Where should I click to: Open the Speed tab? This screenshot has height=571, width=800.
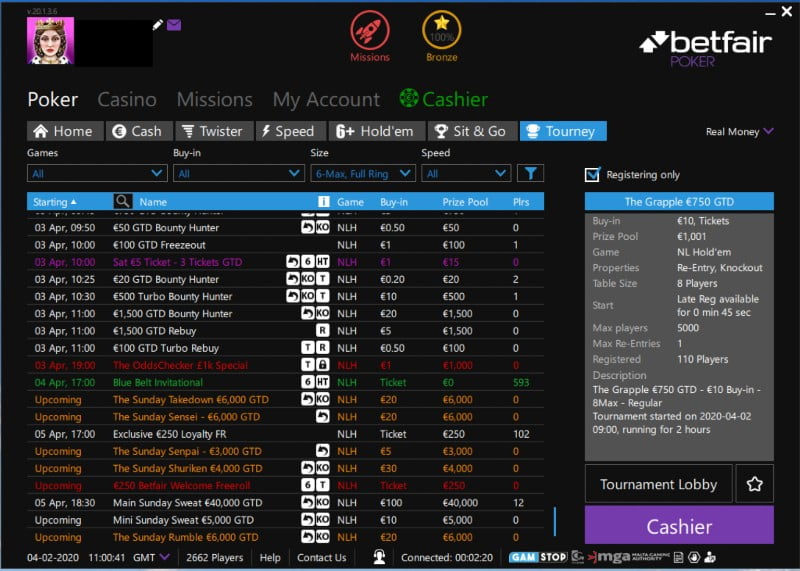coord(291,131)
